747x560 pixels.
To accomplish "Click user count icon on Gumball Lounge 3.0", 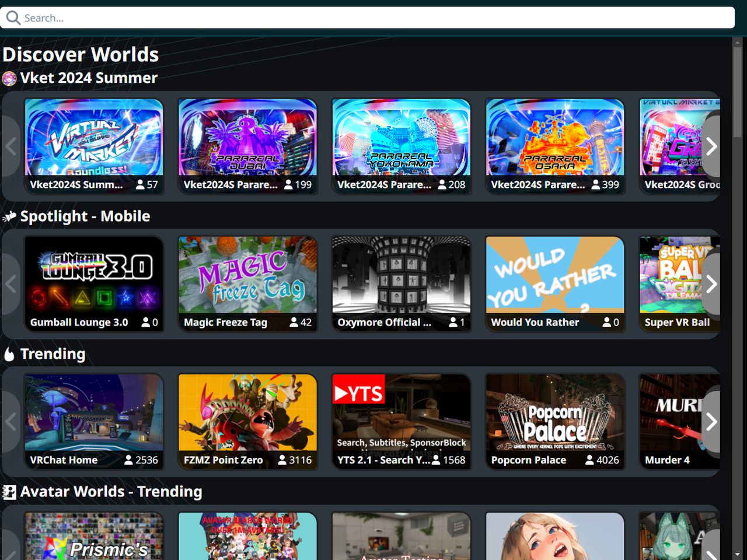I will click(x=146, y=322).
